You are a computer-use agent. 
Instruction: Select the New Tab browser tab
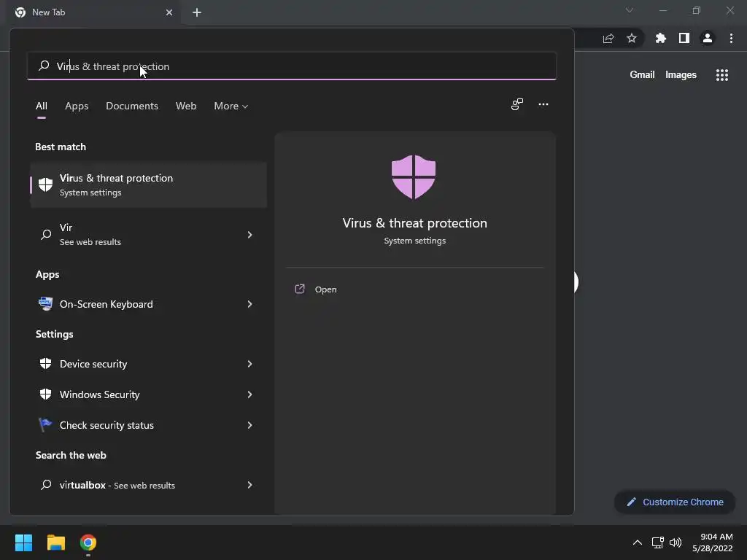pos(93,12)
